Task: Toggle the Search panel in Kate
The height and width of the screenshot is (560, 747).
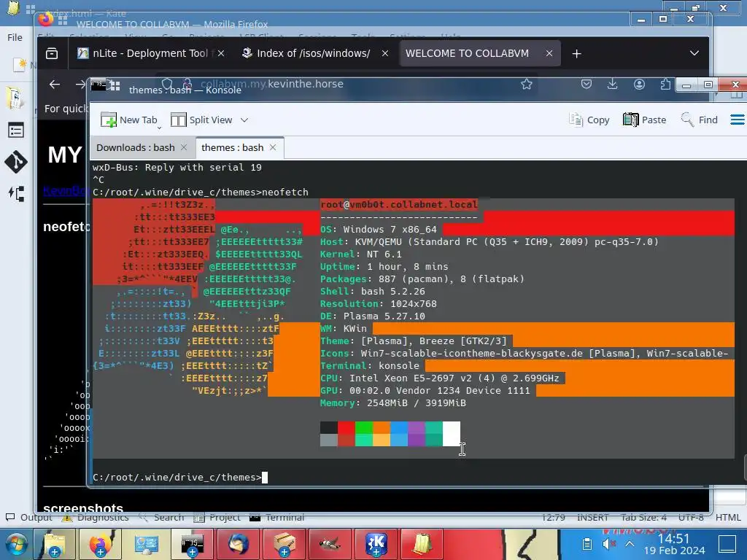Action: 161,517
